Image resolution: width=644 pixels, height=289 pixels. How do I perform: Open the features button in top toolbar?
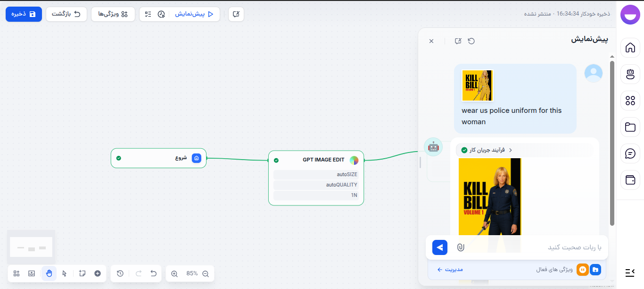tap(113, 14)
